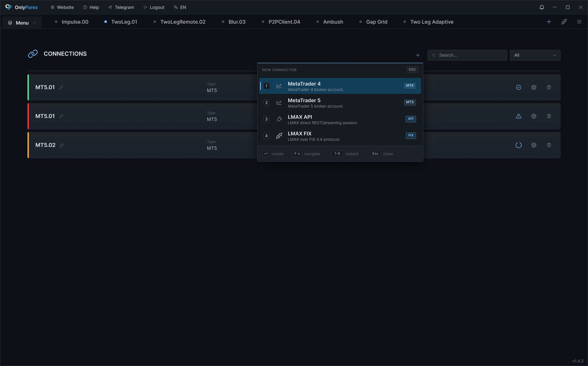Click the LMAX API plug icon
Viewport: 588px width, 366px height.
click(x=279, y=119)
